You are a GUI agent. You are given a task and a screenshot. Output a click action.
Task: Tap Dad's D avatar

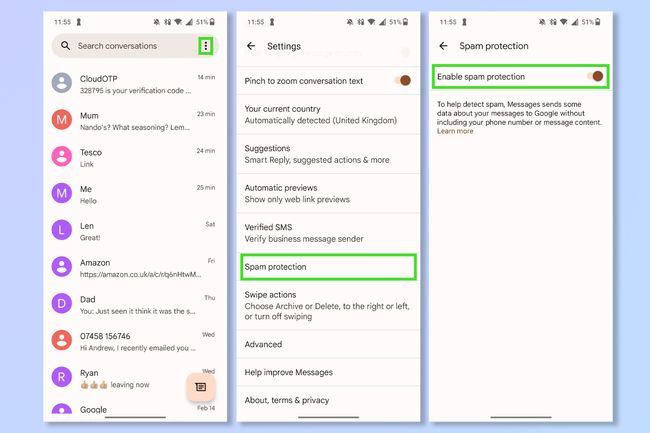62,303
